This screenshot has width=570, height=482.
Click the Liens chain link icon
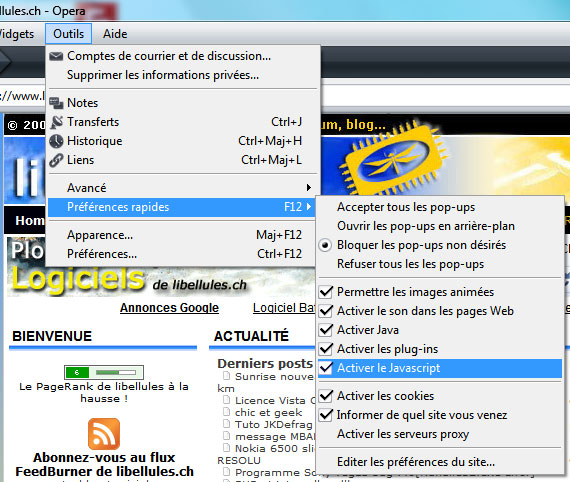tap(56, 160)
